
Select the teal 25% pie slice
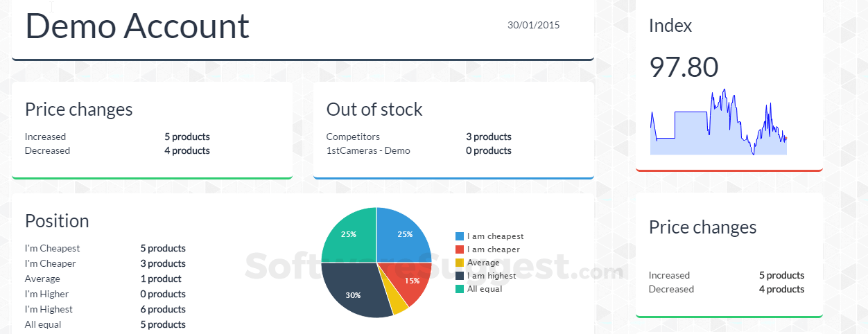[x=349, y=234]
